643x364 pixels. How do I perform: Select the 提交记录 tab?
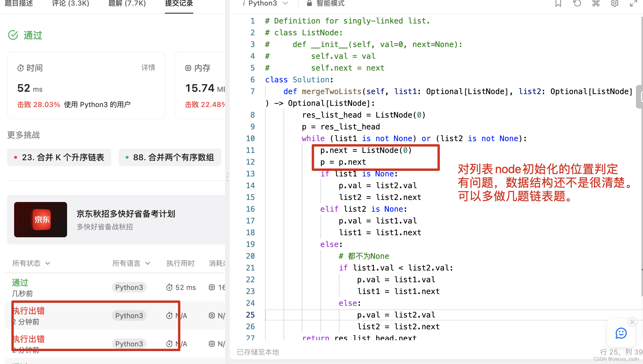coord(179,3)
